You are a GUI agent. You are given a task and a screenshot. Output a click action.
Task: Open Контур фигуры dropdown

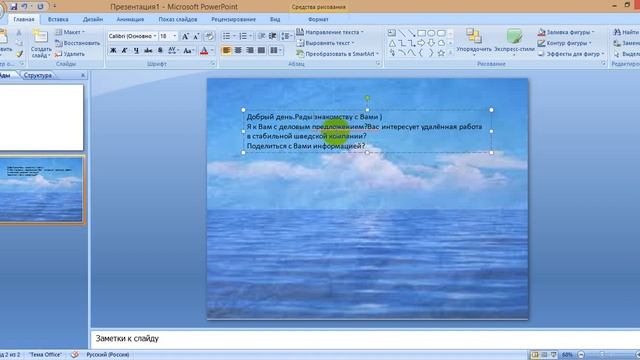click(x=564, y=43)
